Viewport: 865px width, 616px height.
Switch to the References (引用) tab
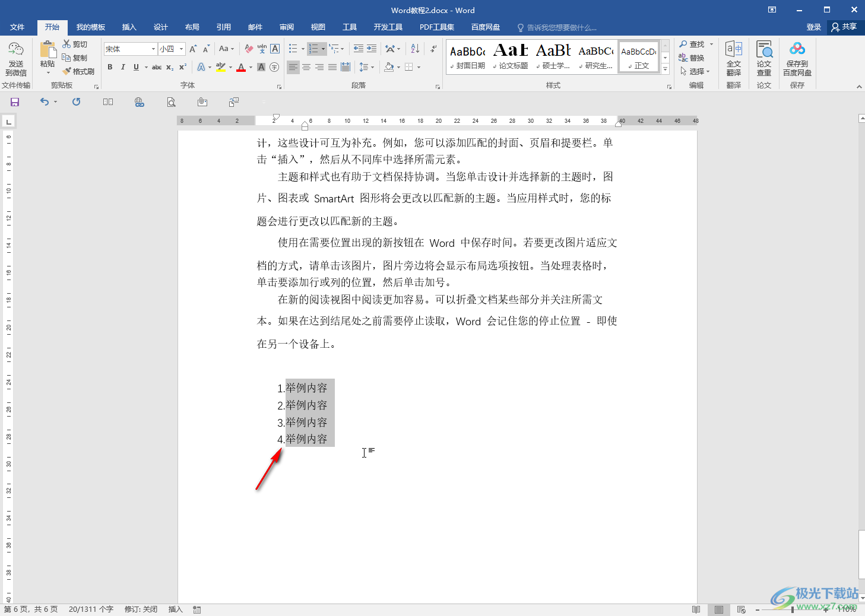pyautogui.click(x=223, y=27)
